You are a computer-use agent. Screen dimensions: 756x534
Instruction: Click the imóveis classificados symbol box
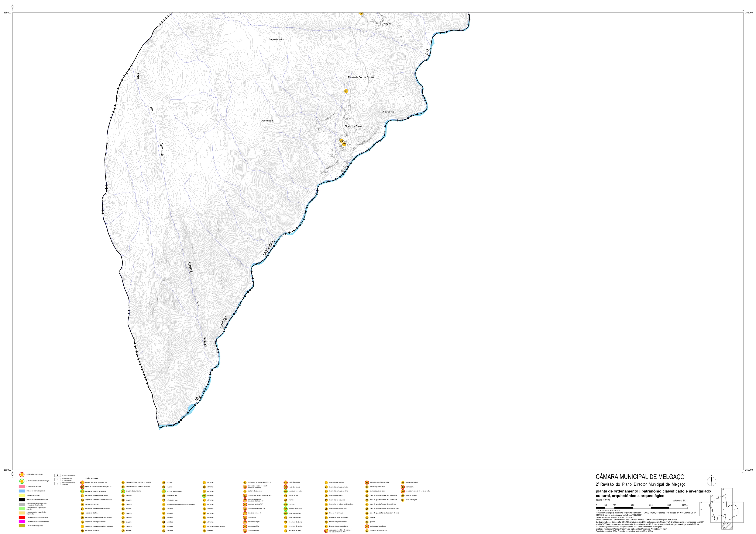coord(58,475)
